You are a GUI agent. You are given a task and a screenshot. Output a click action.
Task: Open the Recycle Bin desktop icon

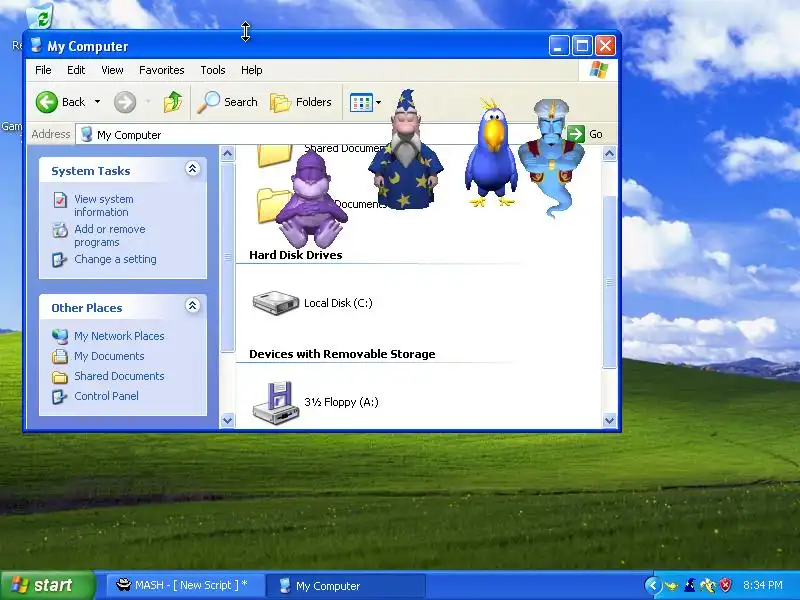(x=39, y=16)
